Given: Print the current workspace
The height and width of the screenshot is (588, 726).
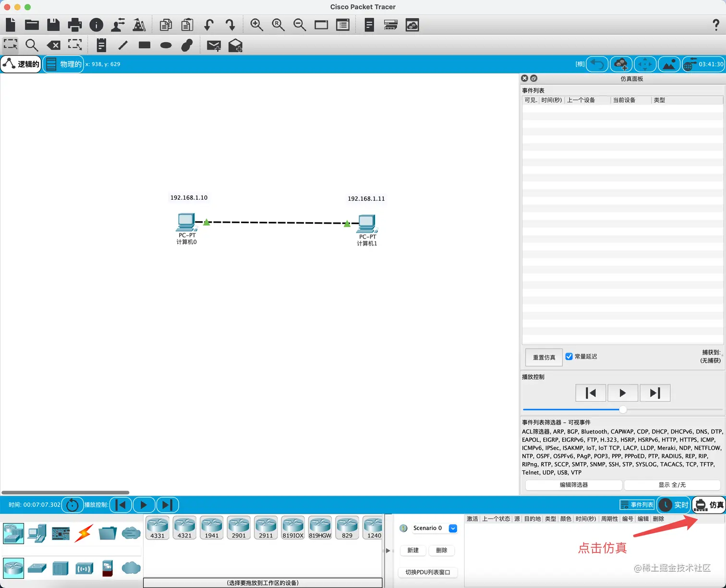Looking at the screenshot, I should pos(75,24).
